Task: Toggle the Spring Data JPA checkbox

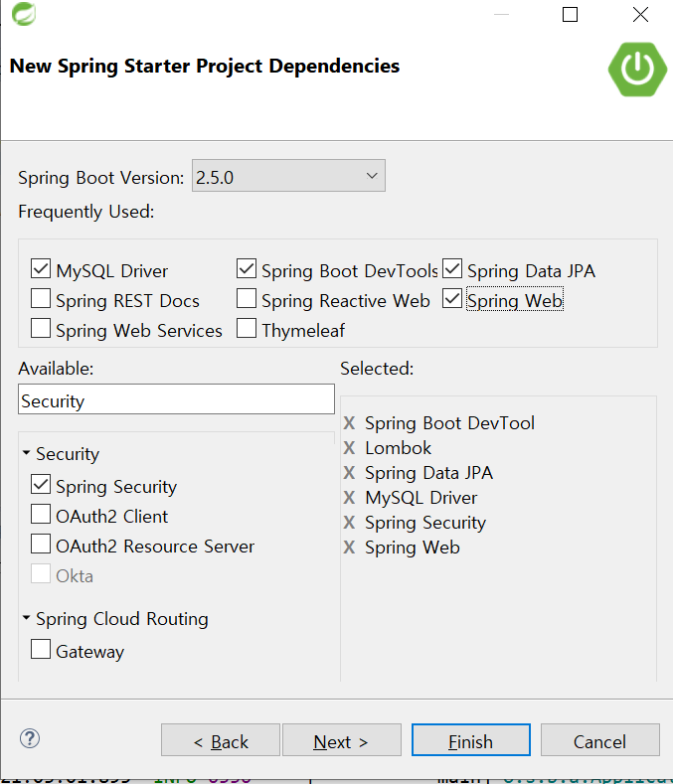Action: (x=452, y=269)
